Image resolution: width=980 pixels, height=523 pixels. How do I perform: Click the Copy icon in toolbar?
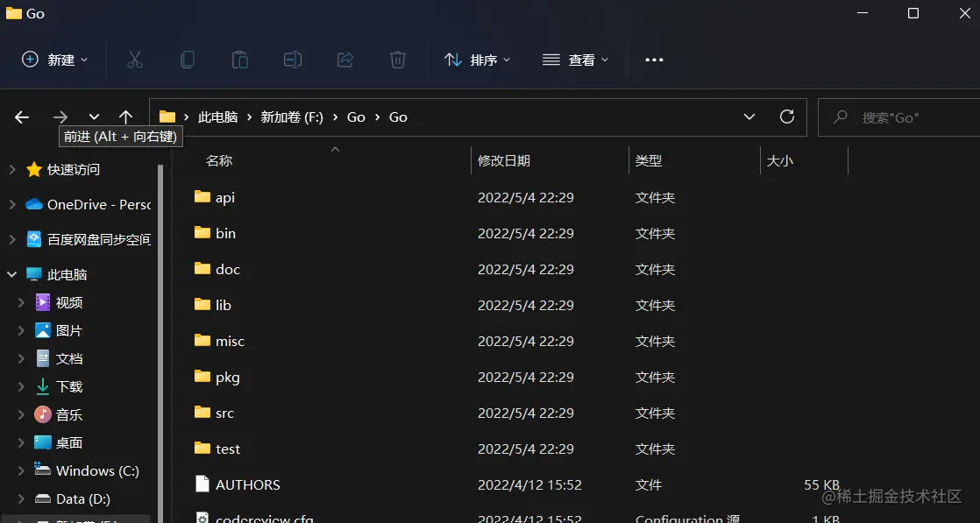(187, 60)
